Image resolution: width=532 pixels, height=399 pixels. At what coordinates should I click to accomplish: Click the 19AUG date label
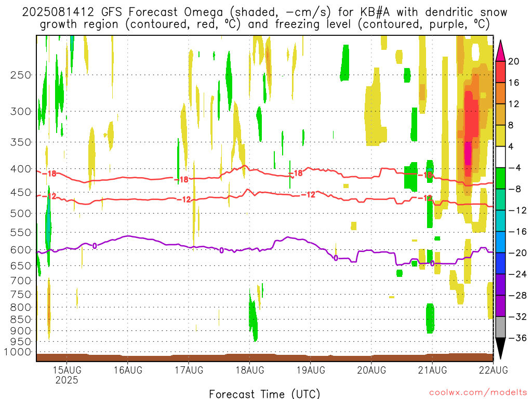[x=311, y=370]
